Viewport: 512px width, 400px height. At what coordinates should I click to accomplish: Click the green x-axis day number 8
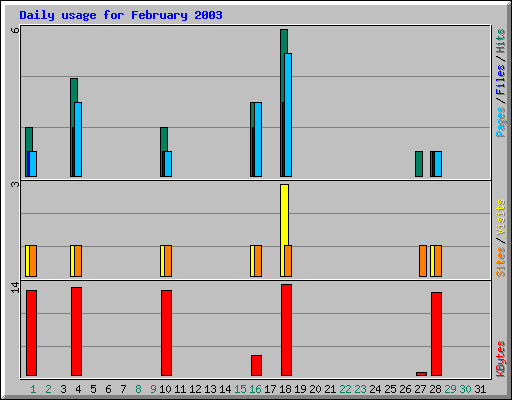138,389
